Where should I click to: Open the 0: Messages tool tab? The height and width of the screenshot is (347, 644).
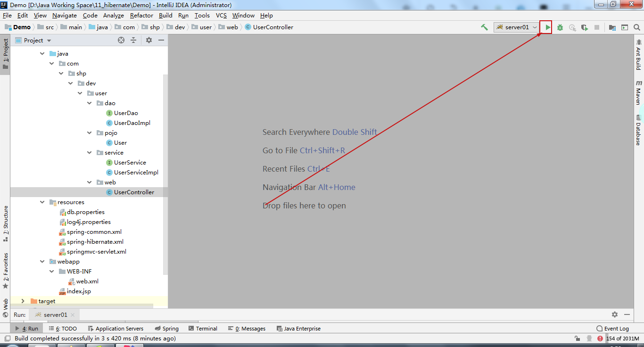coord(247,329)
